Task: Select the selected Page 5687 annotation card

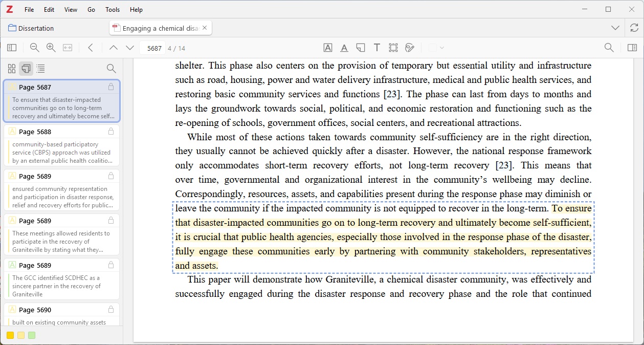Action: [61, 101]
